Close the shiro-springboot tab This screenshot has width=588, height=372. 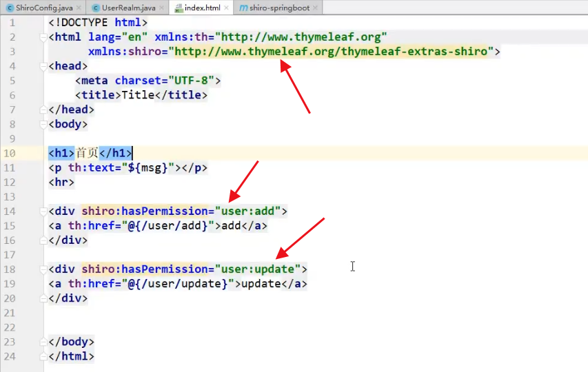[x=315, y=8]
